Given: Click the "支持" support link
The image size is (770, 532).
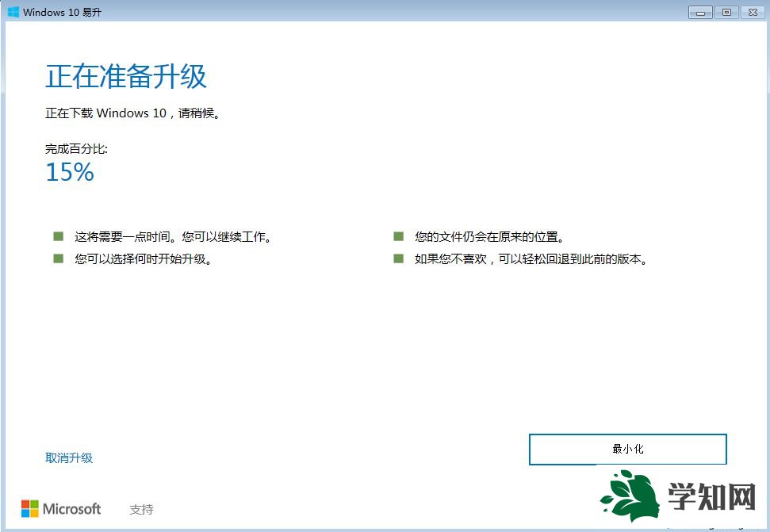Looking at the screenshot, I should tap(141, 509).
